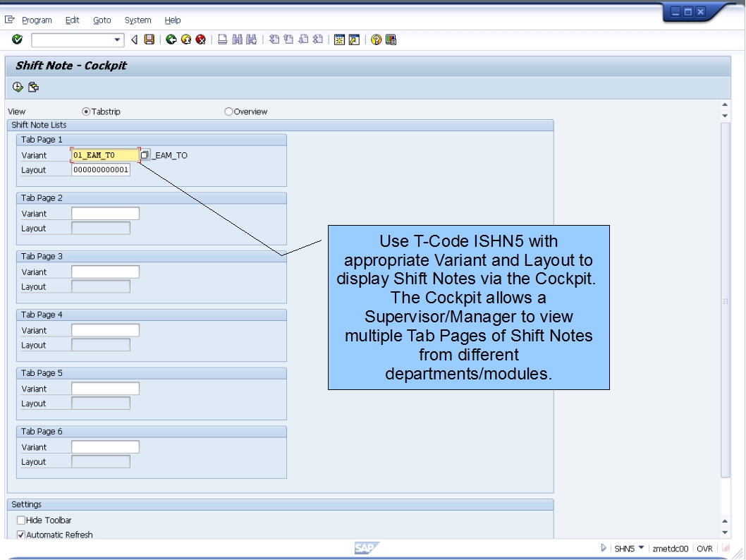Click Tab Page 2 Layout field
The width and height of the screenshot is (746, 560).
[100, 228]
